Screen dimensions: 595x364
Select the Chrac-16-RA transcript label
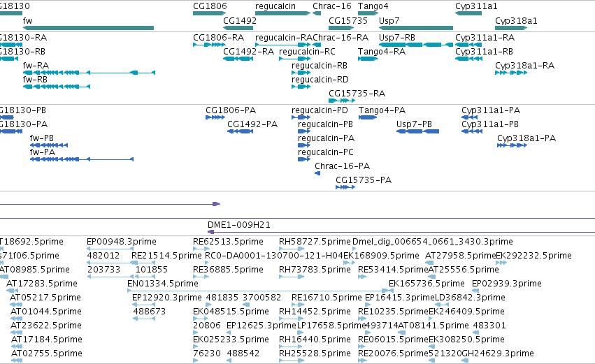pos(340,38)
